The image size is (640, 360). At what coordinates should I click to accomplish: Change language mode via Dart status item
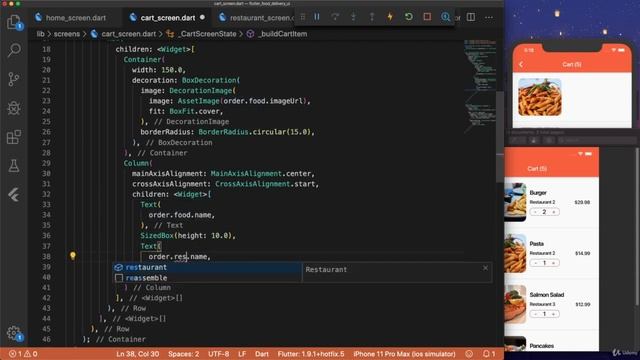click(x=262, y=354)
